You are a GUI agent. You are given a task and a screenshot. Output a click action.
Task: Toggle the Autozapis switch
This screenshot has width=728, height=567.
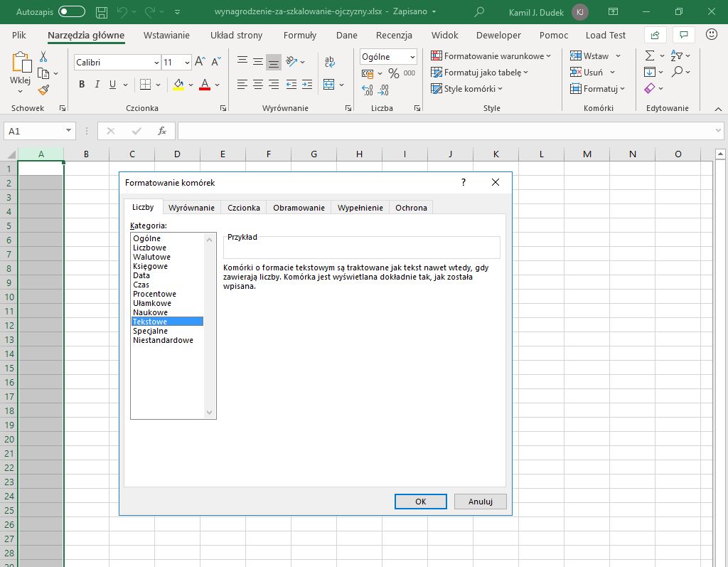[x=71, y=12]
